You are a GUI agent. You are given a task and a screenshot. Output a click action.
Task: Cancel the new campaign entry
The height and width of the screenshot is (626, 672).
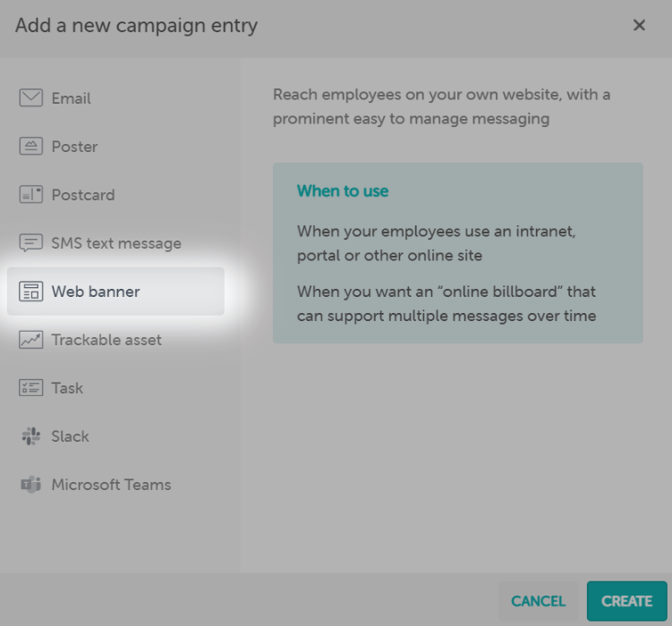tap(539, 601)
